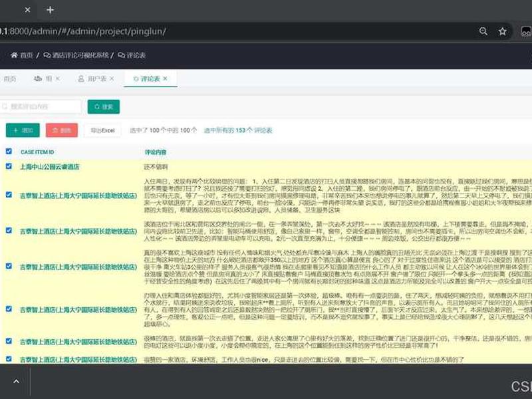Viewport: 532px width, 399px height.
Task: Click the green 搜索 button
Action: (104, 106)
